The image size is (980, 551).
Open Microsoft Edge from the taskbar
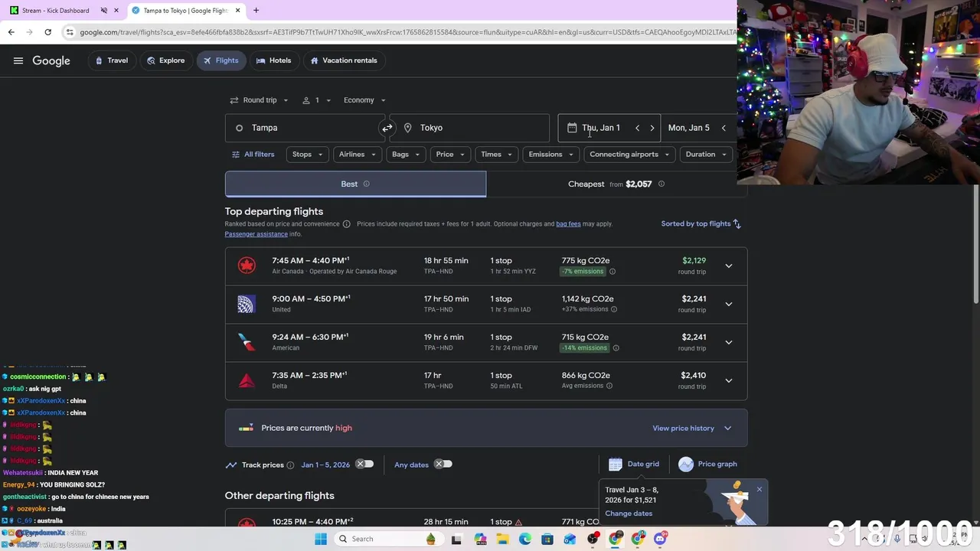[x=524, y=539]
